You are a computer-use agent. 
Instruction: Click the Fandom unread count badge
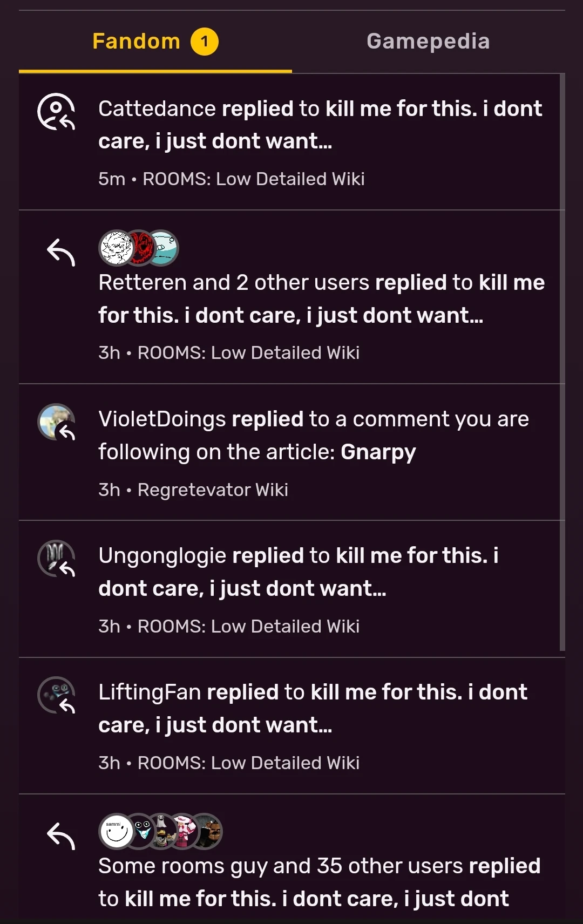205,42
